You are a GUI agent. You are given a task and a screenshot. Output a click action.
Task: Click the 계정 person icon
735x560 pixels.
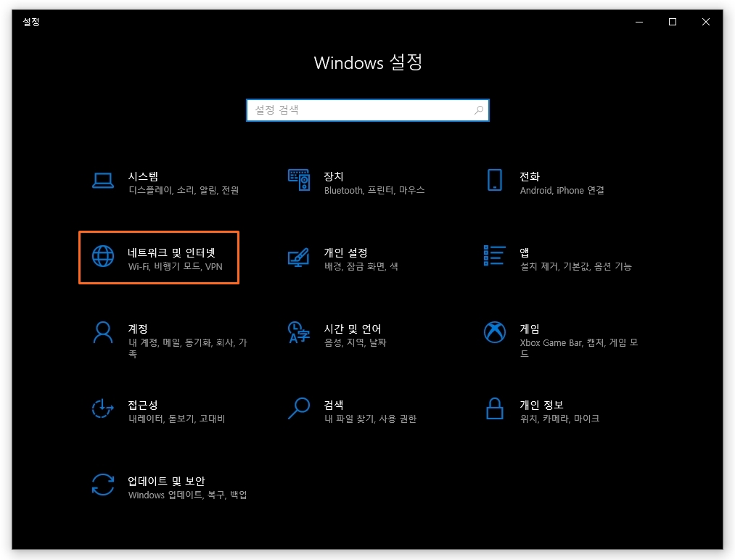[x=102, y=332]
